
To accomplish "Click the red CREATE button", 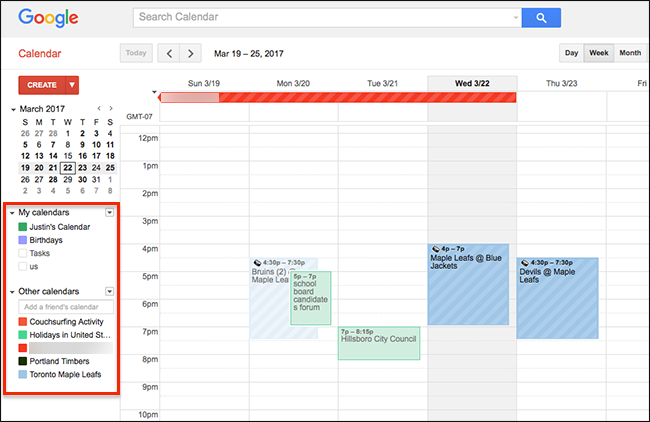I will pyautogui.click(x=42, y=85).
